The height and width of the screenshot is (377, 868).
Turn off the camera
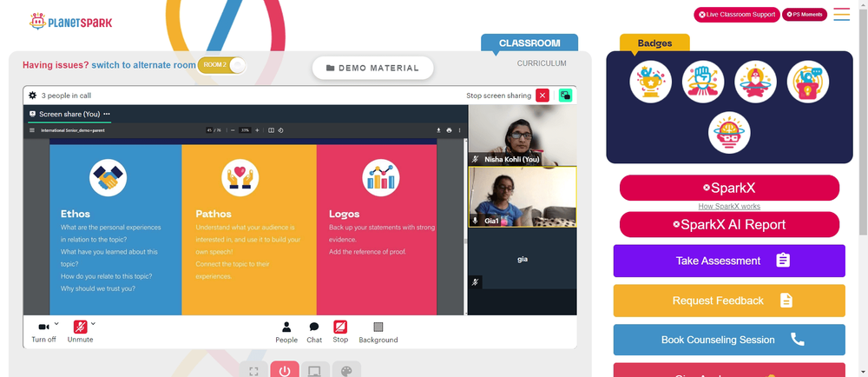pos(43,332)
